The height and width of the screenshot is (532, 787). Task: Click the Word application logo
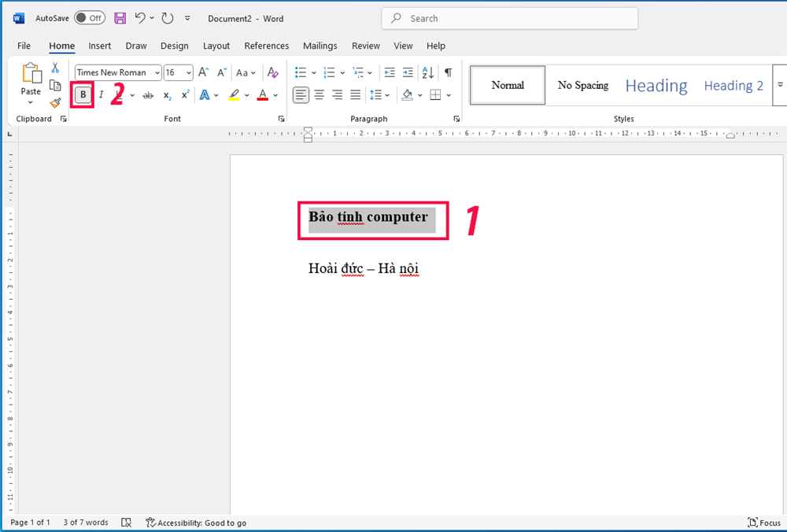tap(19, 19)
